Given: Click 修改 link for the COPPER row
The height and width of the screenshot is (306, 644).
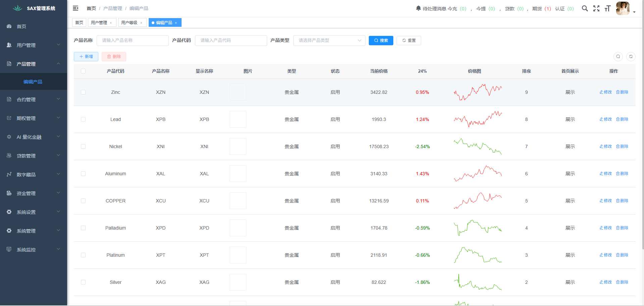Looking at the screenshot, I should pos(606,201).
